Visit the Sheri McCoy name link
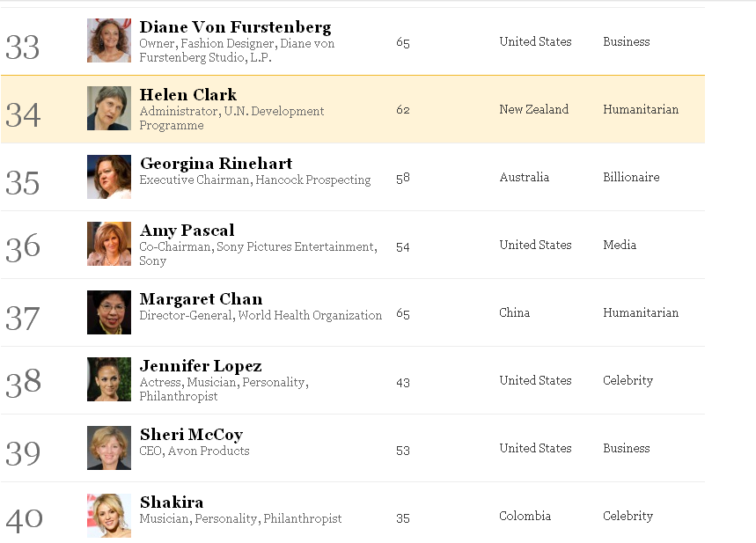756x543 pixels. point(191,435)
